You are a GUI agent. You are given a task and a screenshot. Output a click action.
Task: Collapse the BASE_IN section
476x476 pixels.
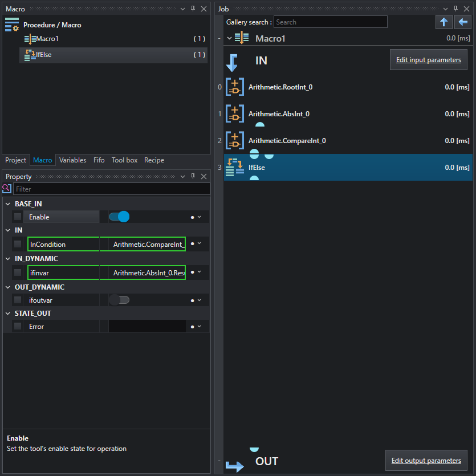[x=8, y=204]
